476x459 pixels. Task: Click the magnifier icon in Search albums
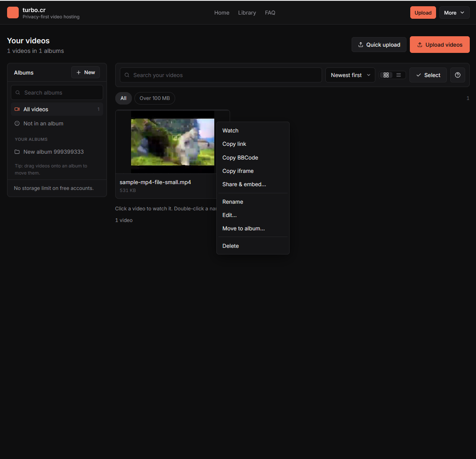point(18,92)
